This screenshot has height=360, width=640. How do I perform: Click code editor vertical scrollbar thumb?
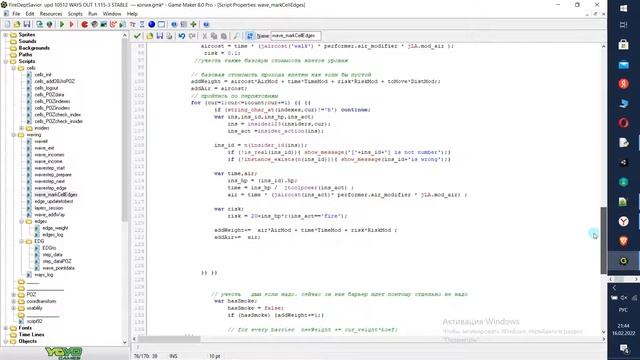pos(603,240)
